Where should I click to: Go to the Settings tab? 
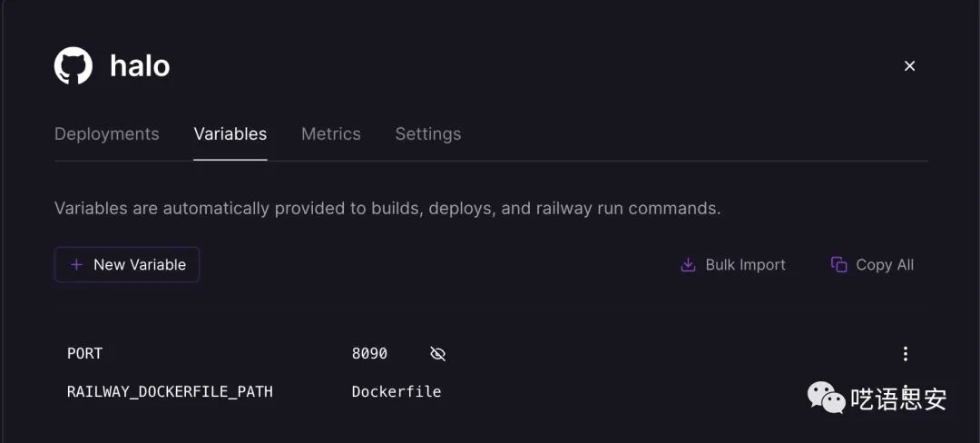427,134
